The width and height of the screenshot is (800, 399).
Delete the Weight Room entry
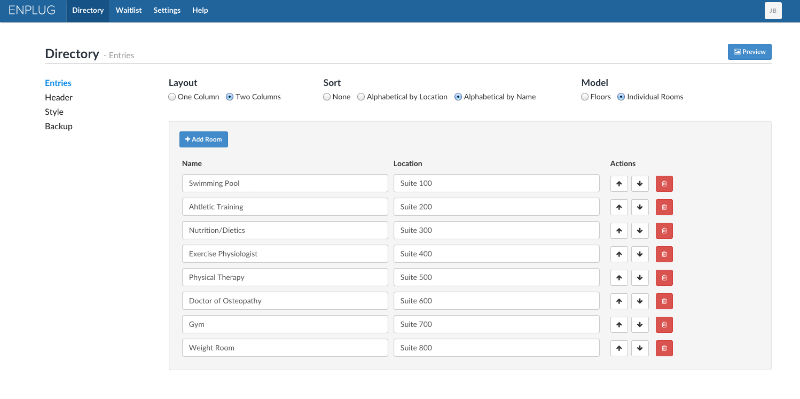pos(664,348)
